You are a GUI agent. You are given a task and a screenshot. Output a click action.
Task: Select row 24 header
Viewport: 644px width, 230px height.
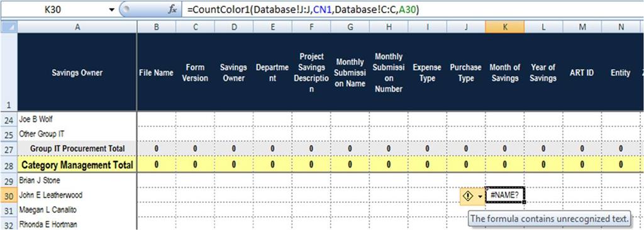9,119
